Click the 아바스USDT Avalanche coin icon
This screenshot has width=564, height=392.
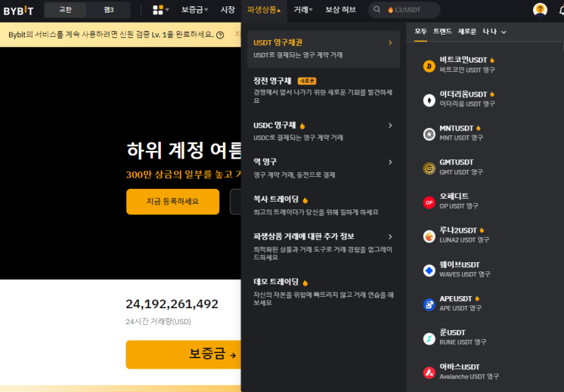tap(429, 372)
